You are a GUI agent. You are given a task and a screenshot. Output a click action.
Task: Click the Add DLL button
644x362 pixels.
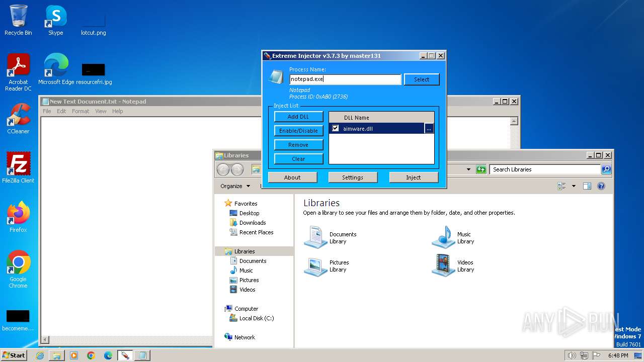tap(298, 117)
